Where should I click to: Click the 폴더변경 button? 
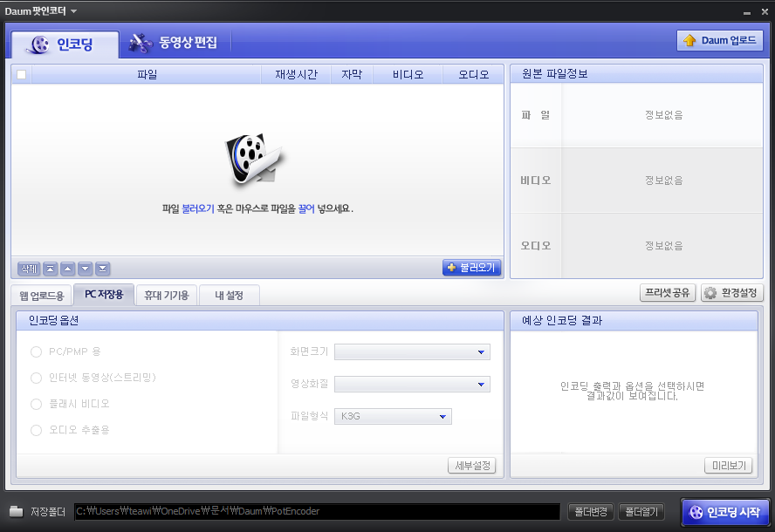[591, 512]
